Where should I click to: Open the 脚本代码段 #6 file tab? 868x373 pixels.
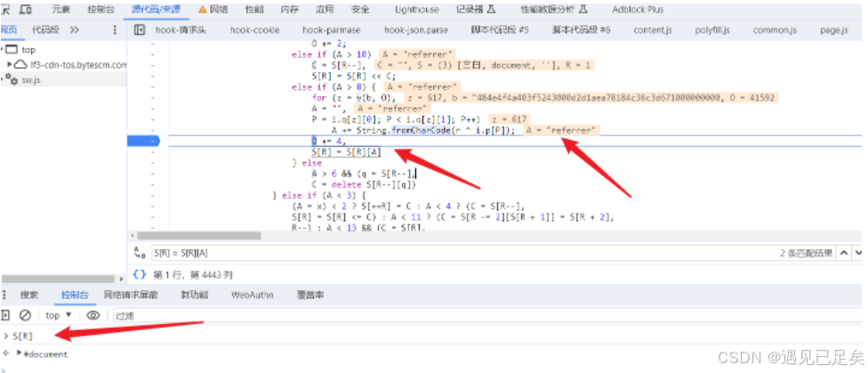[582, 30]
